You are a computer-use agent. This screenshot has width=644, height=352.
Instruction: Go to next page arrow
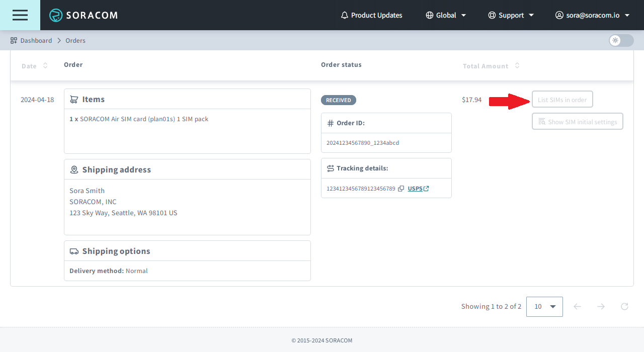(601, 306)
